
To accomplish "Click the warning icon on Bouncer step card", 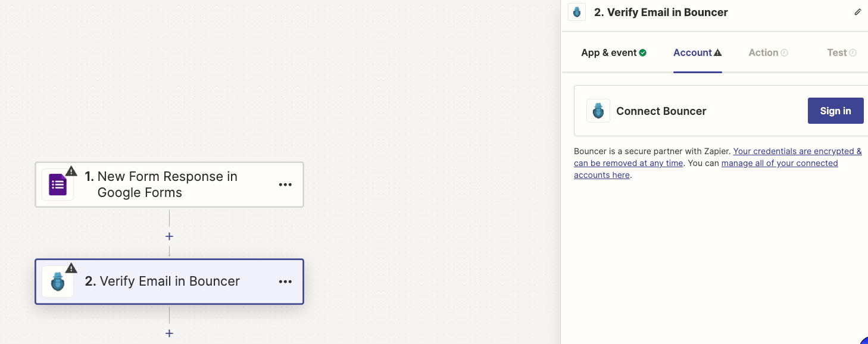I will (x=71, y=268).
